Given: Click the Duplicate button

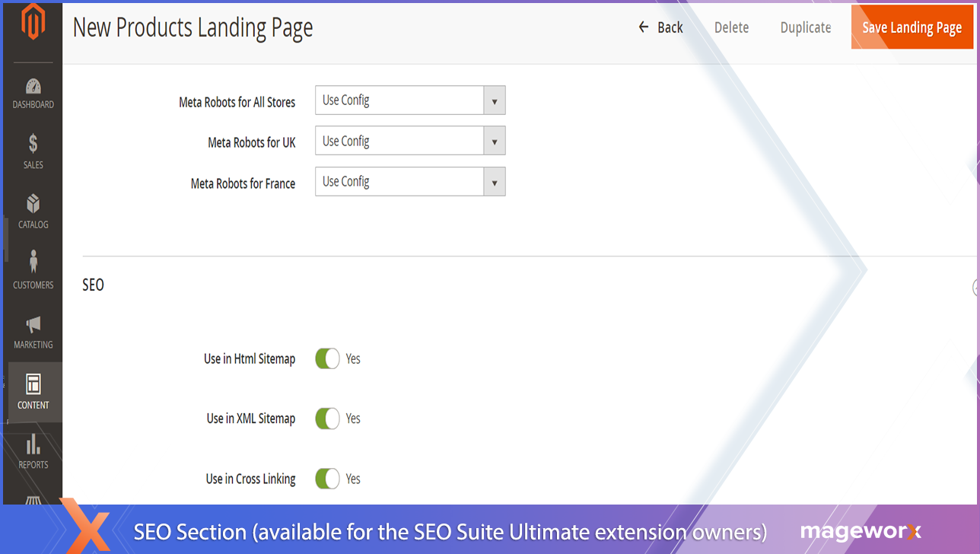Looking at the screenshot, I should pos(805,27).
